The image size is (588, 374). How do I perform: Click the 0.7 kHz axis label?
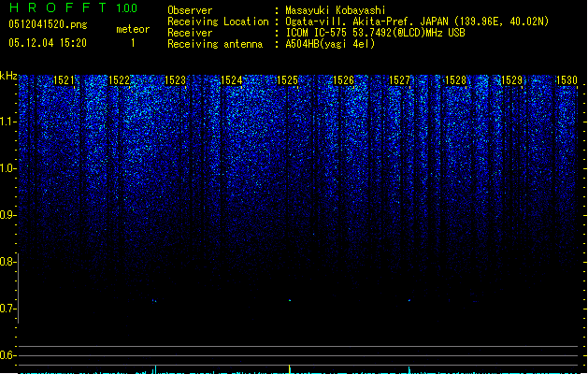(x=7, y=309)
